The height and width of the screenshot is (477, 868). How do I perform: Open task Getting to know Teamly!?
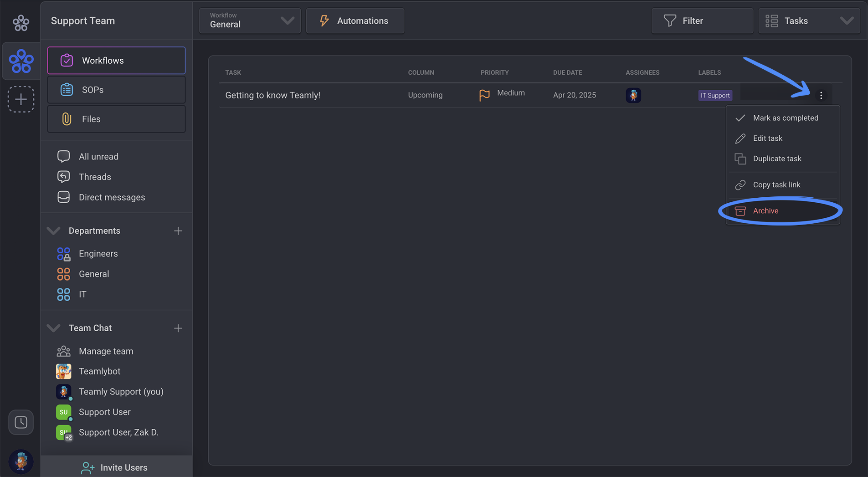pos(272,95)
